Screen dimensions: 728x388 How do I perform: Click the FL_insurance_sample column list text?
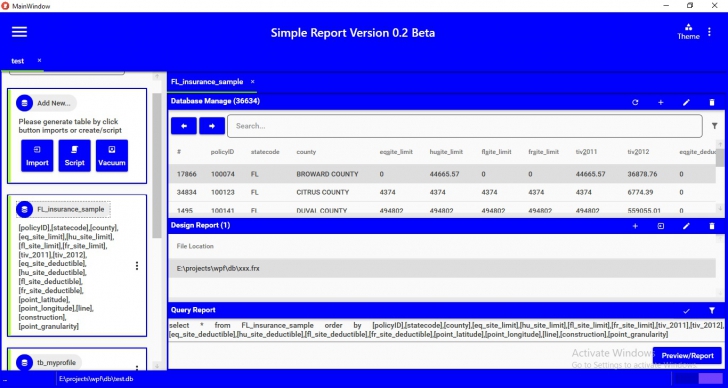pyautogui.click(x=69, y=277)
